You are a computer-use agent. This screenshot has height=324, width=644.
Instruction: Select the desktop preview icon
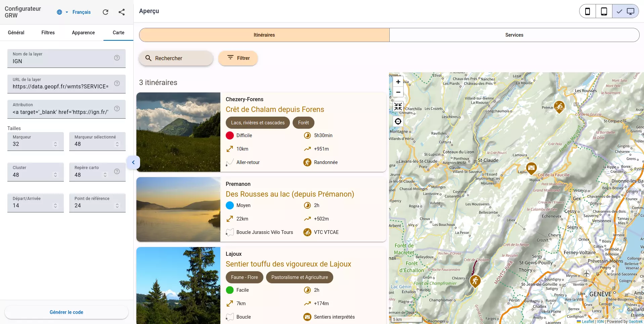pyautogui.click(x=631, y=11)
